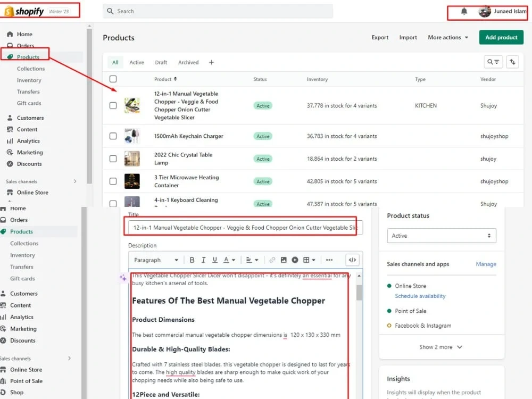The image size is (532, 399).
Task: Show HTML code view button
Action: pyautogui.click(x=352, y=260)
